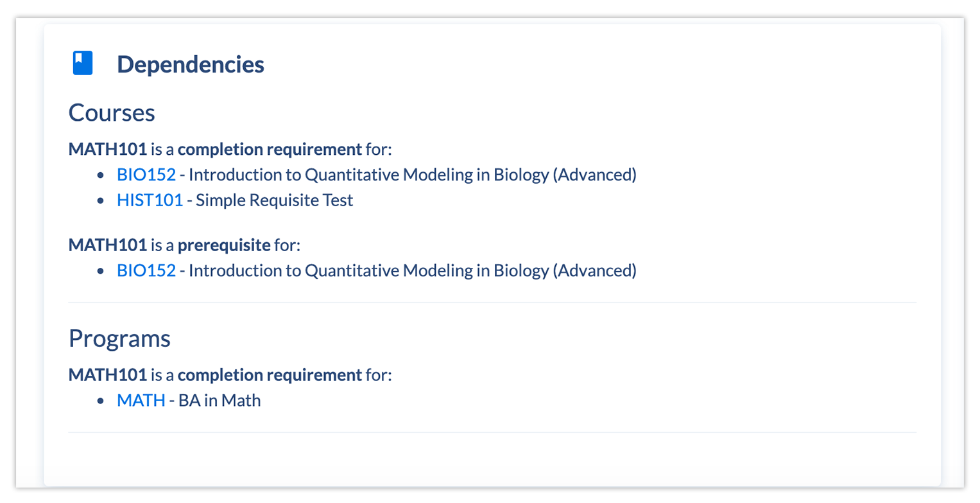
Task: Click Quantitative Modeling title in completion requirement list
Action: point(412,175)
